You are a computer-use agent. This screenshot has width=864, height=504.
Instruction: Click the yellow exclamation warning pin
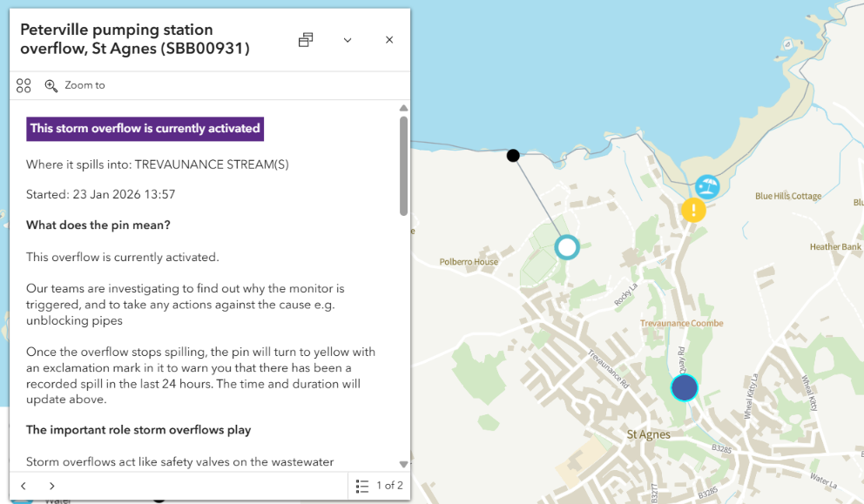pos(693,210)
